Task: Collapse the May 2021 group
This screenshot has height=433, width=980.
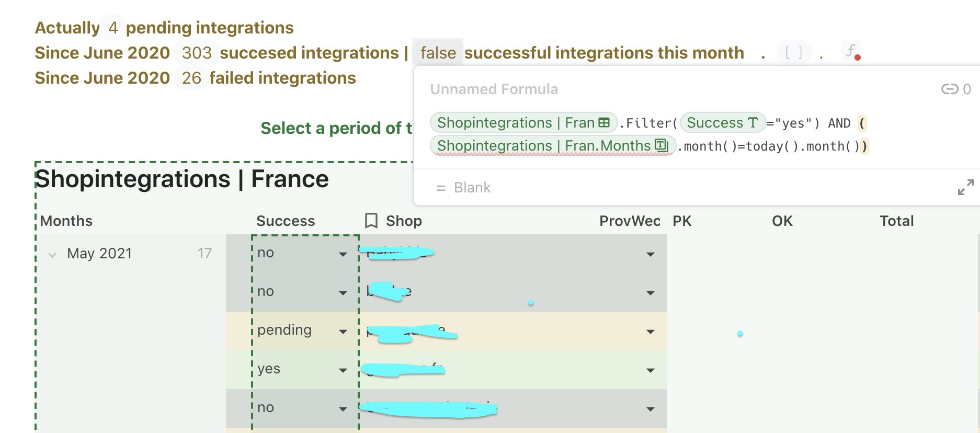Action: [x=52, y=255]
